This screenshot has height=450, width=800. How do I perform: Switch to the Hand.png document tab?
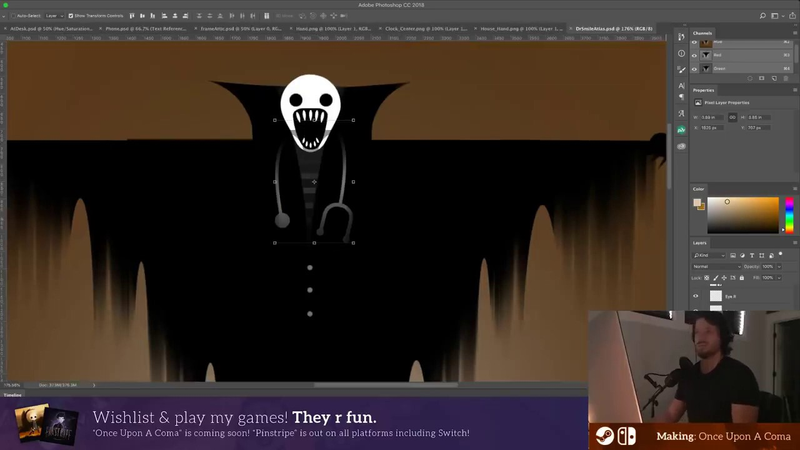coord(334,29)
